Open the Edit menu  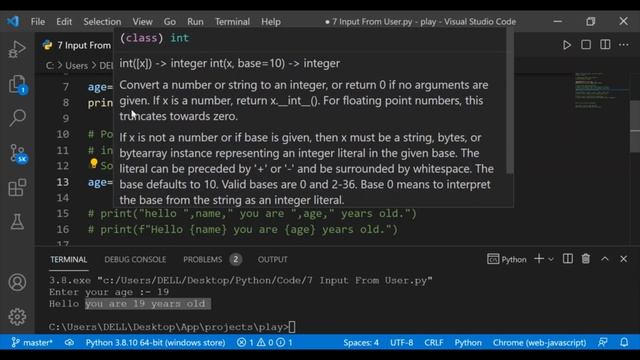point(64,22)
